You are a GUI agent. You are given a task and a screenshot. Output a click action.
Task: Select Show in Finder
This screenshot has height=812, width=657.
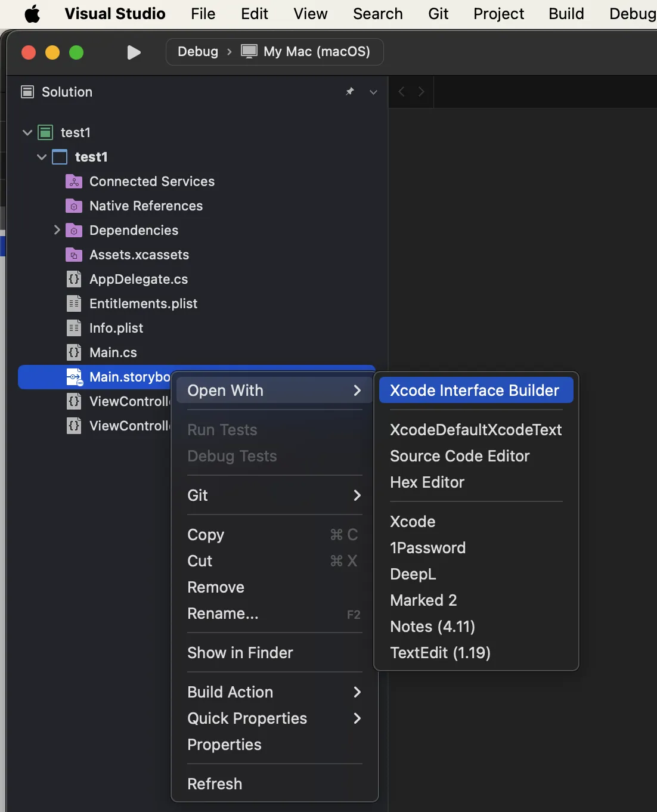coord(240,653)
